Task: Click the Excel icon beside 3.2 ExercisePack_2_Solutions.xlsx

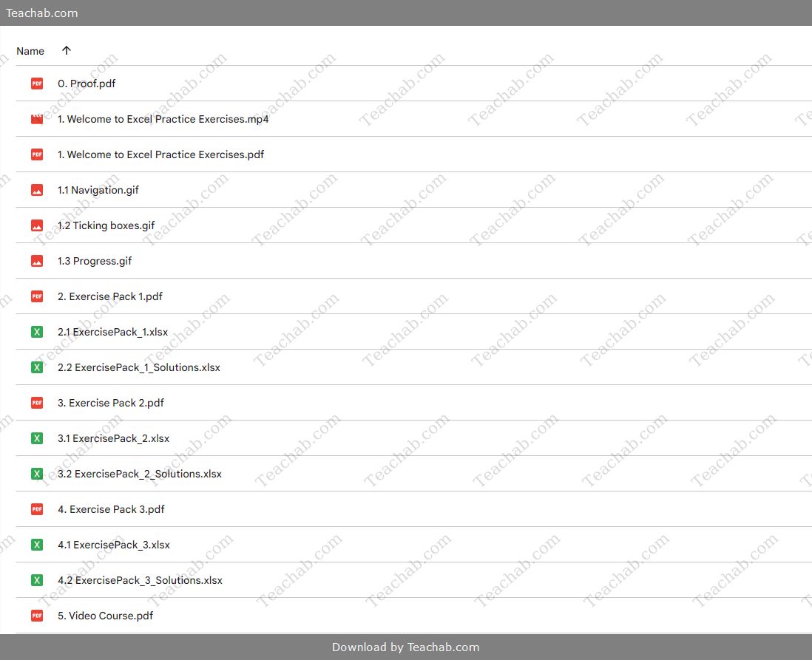Action: tap(37, 474)
